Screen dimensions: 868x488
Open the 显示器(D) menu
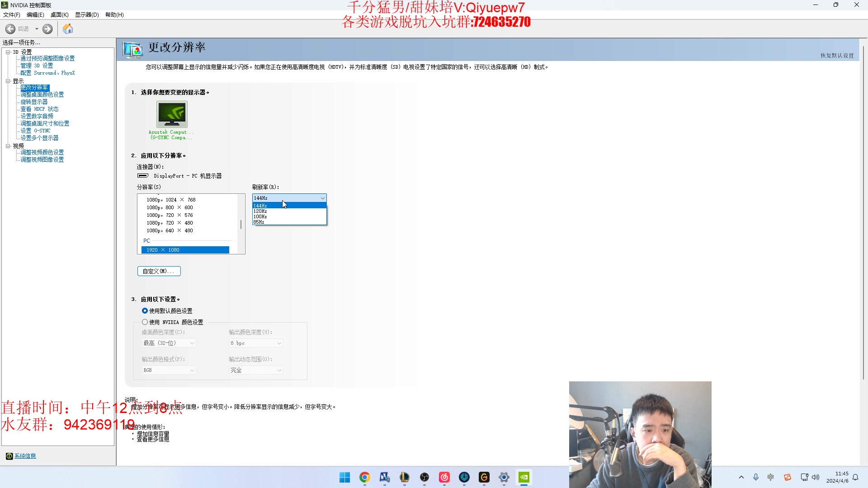[86, 14]
